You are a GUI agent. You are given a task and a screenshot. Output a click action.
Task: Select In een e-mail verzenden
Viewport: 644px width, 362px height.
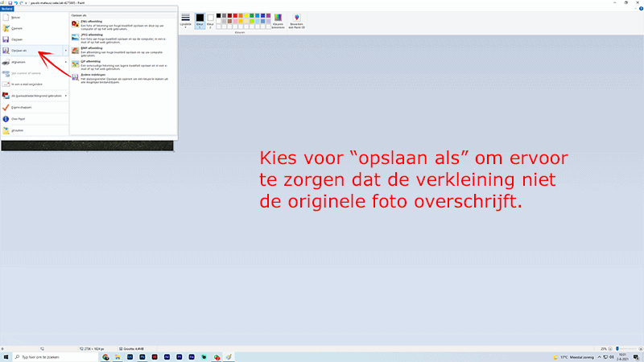pos(35,84)
